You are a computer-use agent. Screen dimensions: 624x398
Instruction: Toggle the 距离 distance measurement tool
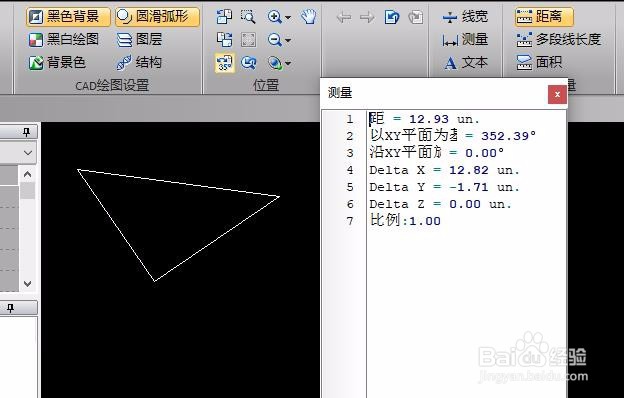click(x=544, y=17)
